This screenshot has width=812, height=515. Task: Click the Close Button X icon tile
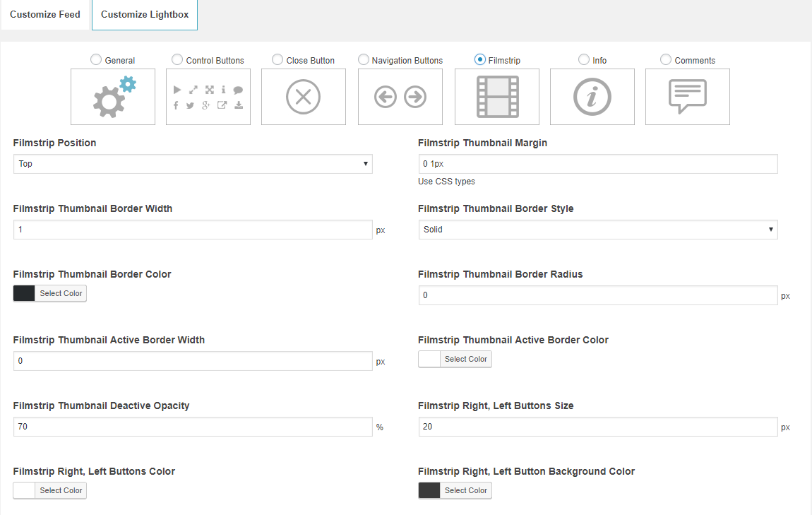tap(304, 97)
